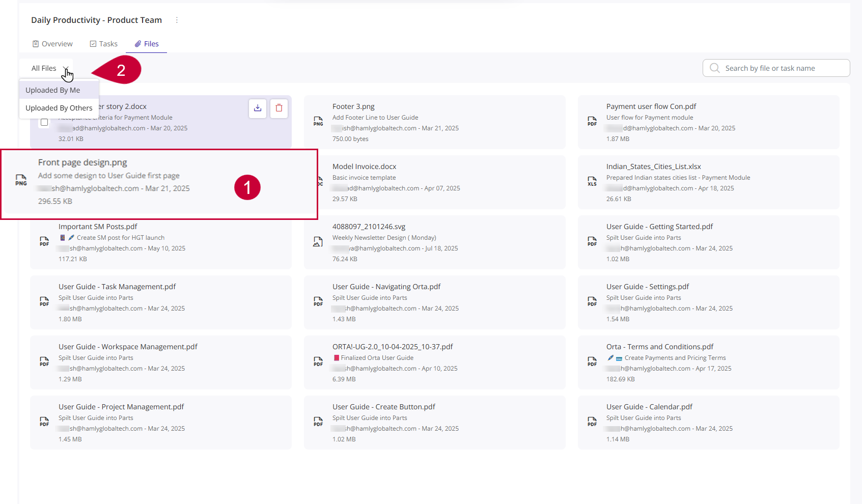Tick the checkbox on the story 2.docx card
This screenshot has width=862, height=504.
click(44, 122)
